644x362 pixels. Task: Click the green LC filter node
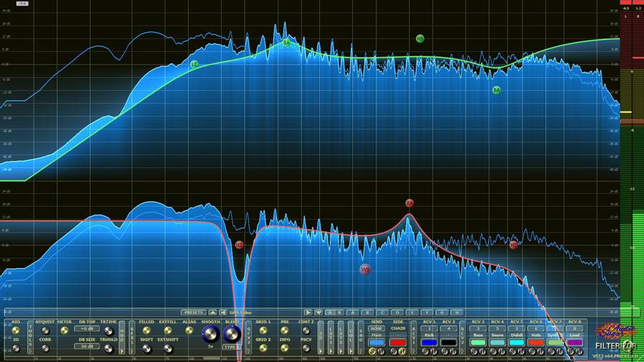click(x=195, y=64)
